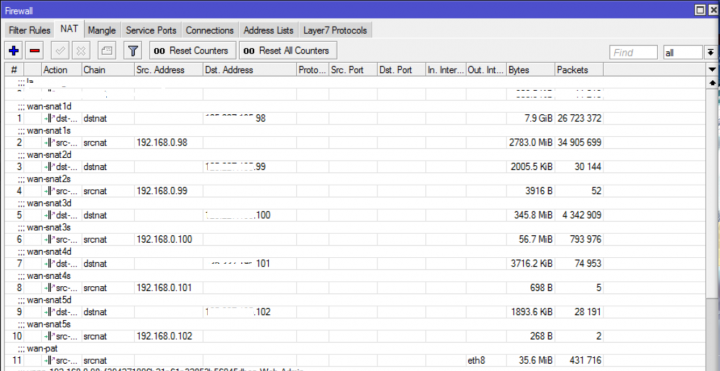Select source address 192.168.0.102
The width and height of the screenshot is (720, 371).
click(x=164, y=337)
